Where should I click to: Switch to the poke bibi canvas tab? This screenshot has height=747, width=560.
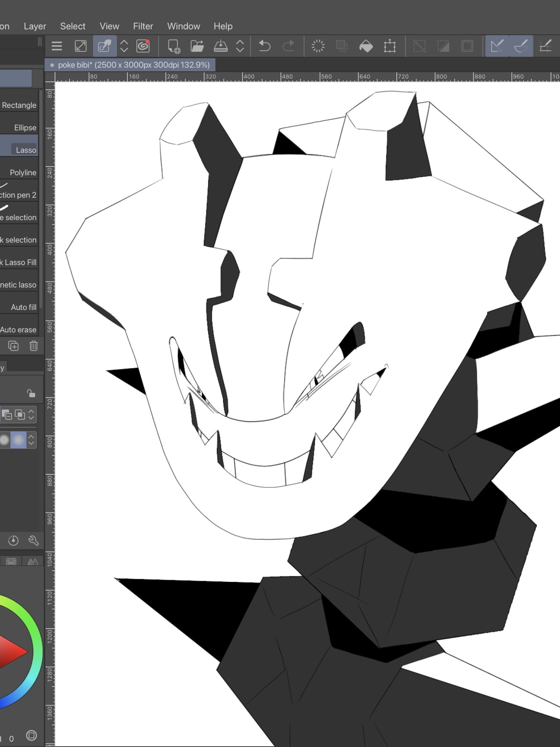coord(130,65)
